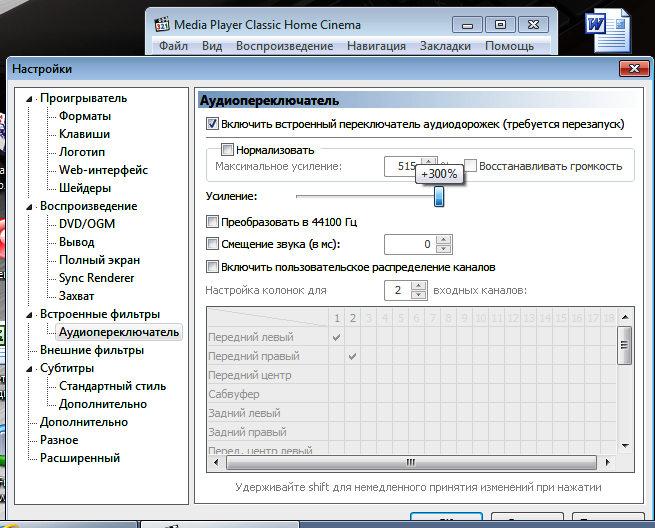
Task: Close the Настройки dialog with the red X
Action: (x=634, y=69)
